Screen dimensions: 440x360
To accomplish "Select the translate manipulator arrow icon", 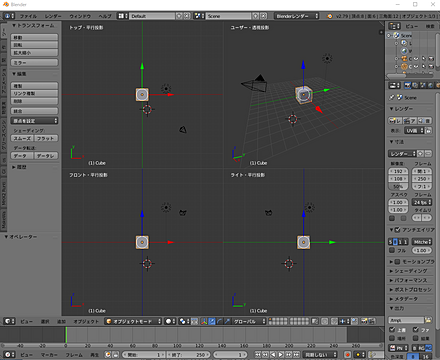I will click(212, 321).
